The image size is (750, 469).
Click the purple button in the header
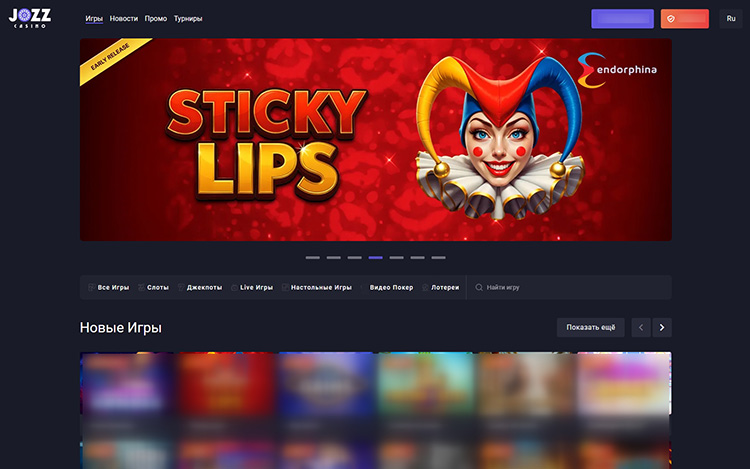(622, 19)
